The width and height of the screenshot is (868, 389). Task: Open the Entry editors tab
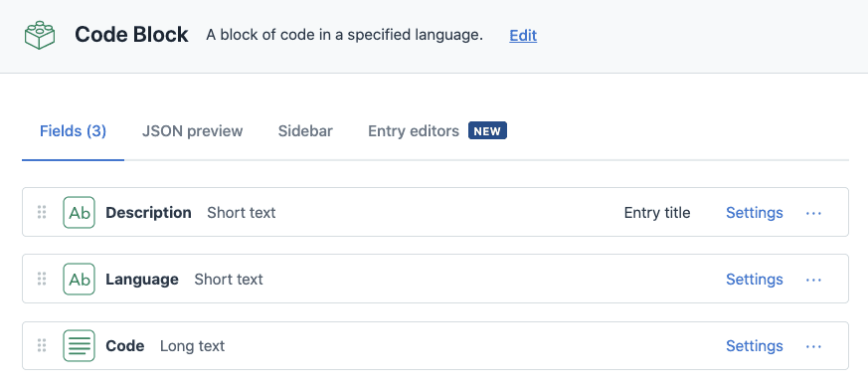pyautogui.click(x=414, y=131)
